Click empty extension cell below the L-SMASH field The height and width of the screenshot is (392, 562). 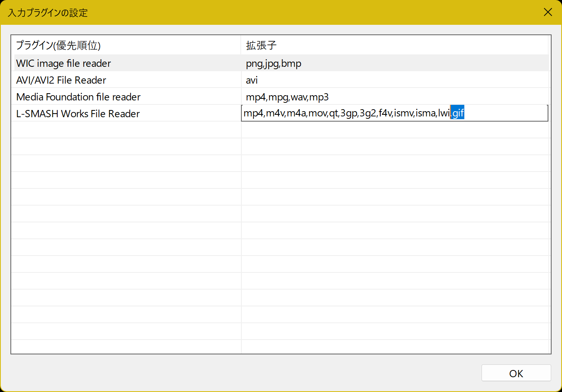coord(394,130)
